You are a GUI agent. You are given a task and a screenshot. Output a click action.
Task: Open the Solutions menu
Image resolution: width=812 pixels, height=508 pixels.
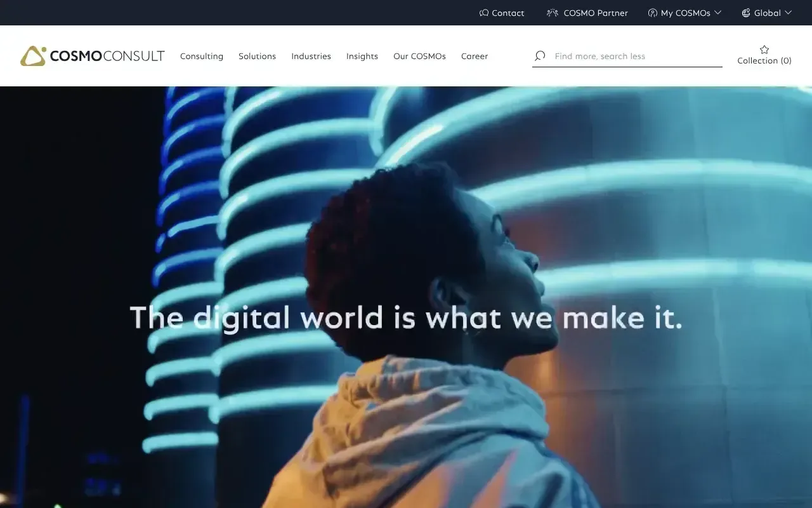click(257, 57)
